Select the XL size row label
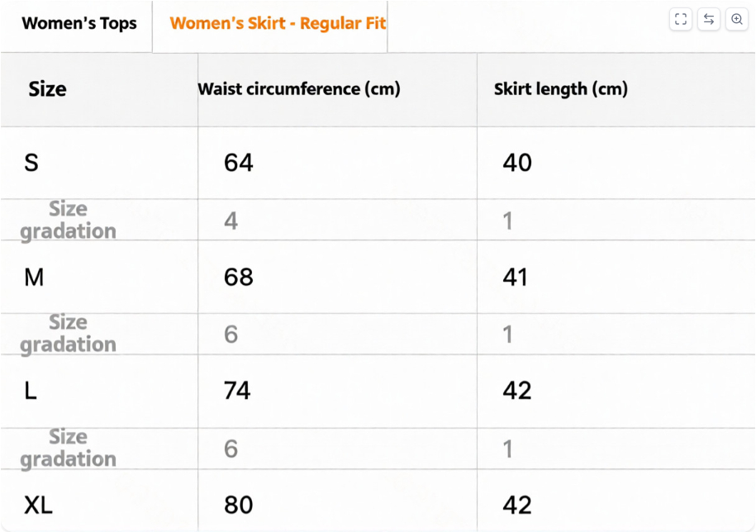756x532 pixels. pos(38,505)
